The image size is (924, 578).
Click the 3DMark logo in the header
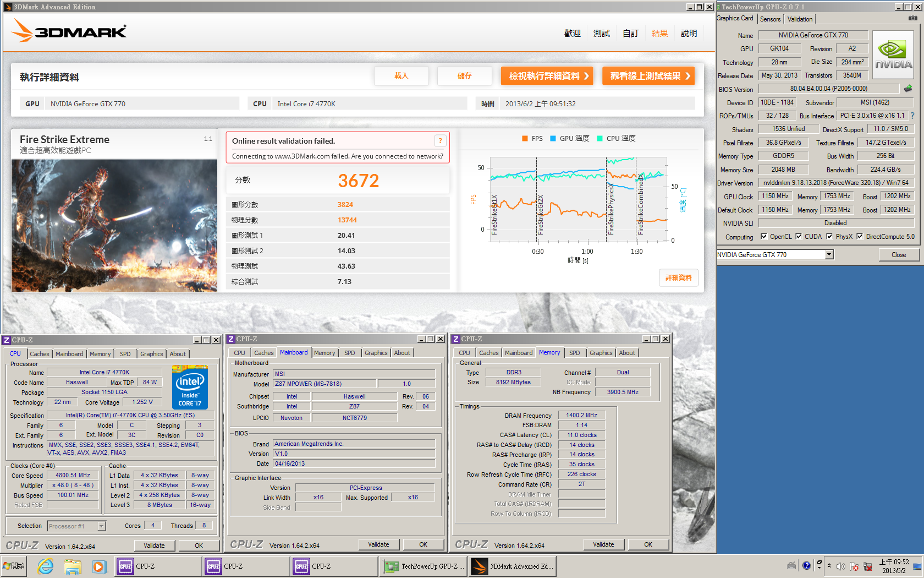[x=69, y=31]
